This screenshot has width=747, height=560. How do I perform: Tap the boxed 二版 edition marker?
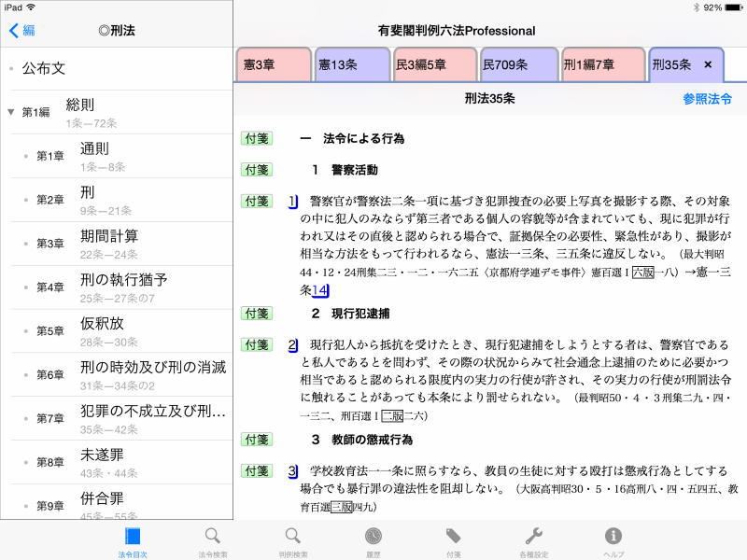(392, 415)
